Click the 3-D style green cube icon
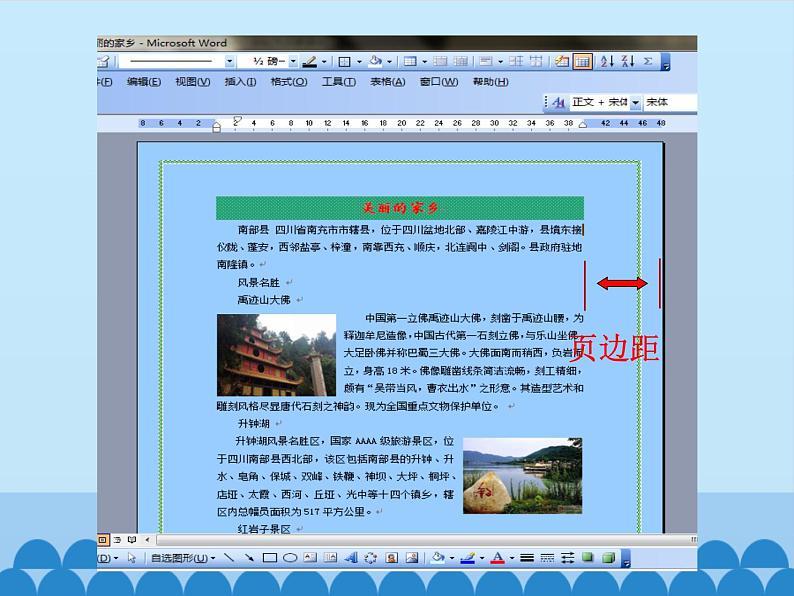The height and width of the screenshot is (596, 794). pyautogui.click(x=608, y=558)
